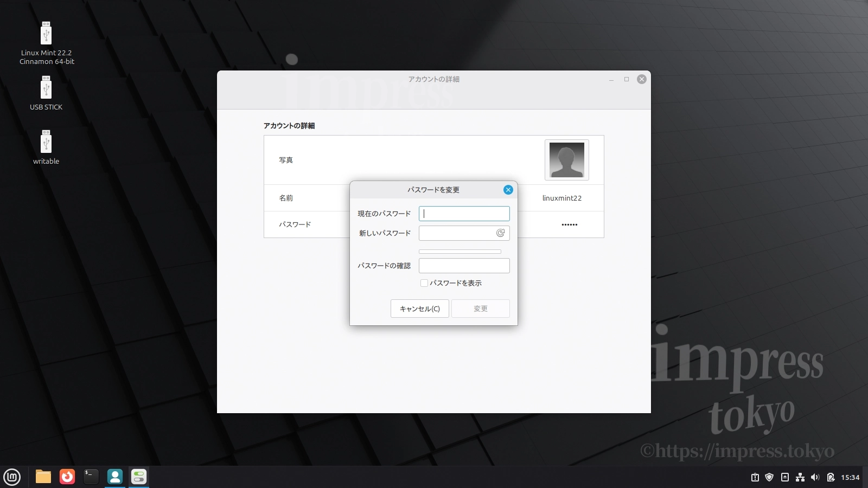The image size is (868, 488).
Task: Launch the terminal from the taskbar
Action: pos(91,477)
